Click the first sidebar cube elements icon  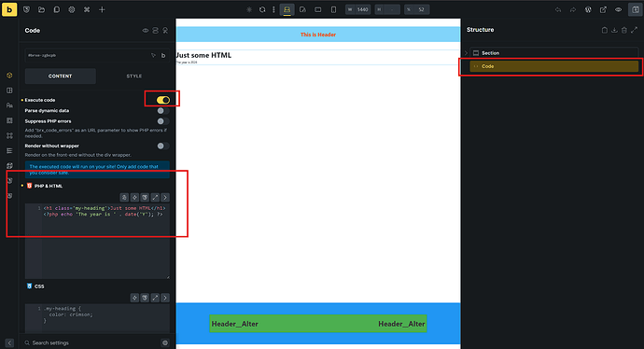(x=9, y=76)
